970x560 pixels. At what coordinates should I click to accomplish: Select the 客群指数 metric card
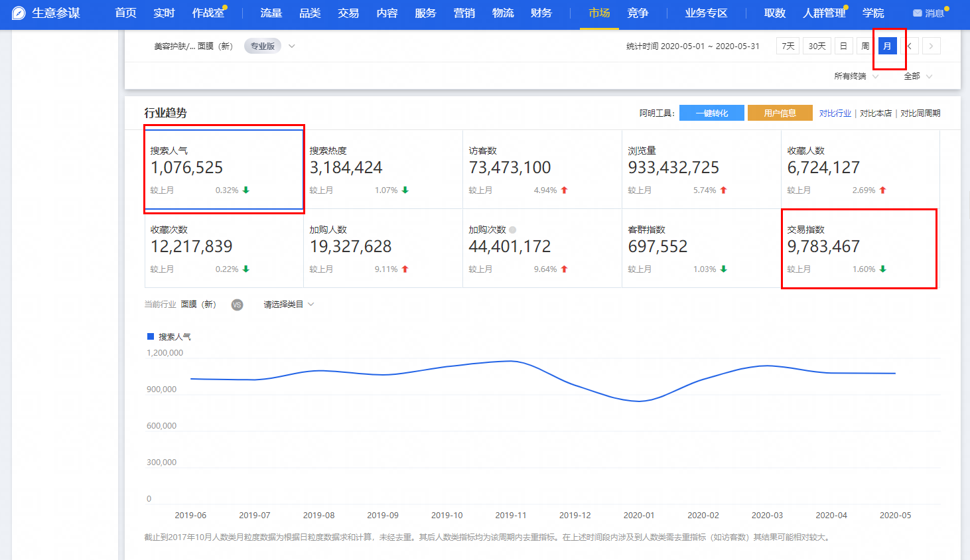pyautogui.click(x=702, y=248)
